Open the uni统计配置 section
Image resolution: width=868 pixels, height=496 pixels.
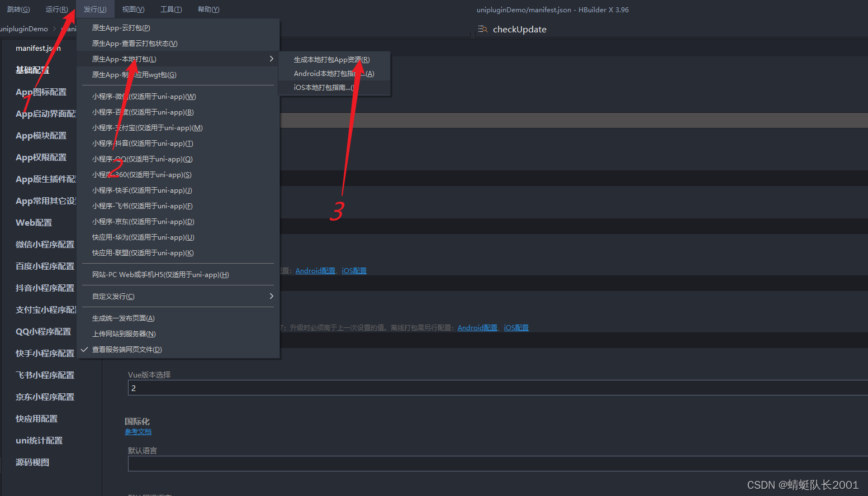coord(39,441)
